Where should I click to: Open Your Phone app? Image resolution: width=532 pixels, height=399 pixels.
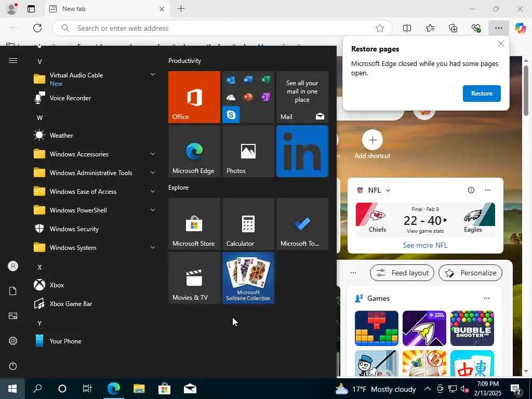coord(95,341)
